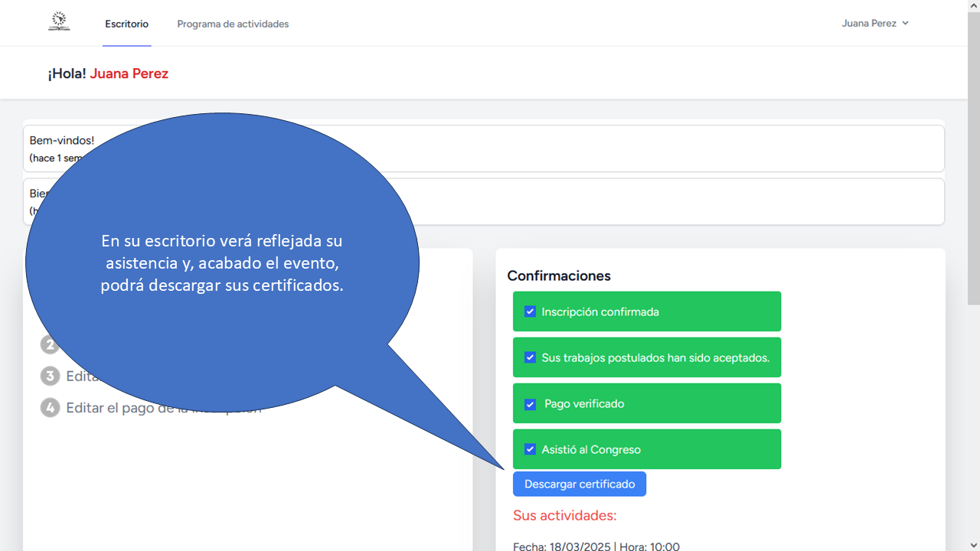Open the Programa de actividades tab
Viewport: 980px width, 551px height.
[233, 24]
